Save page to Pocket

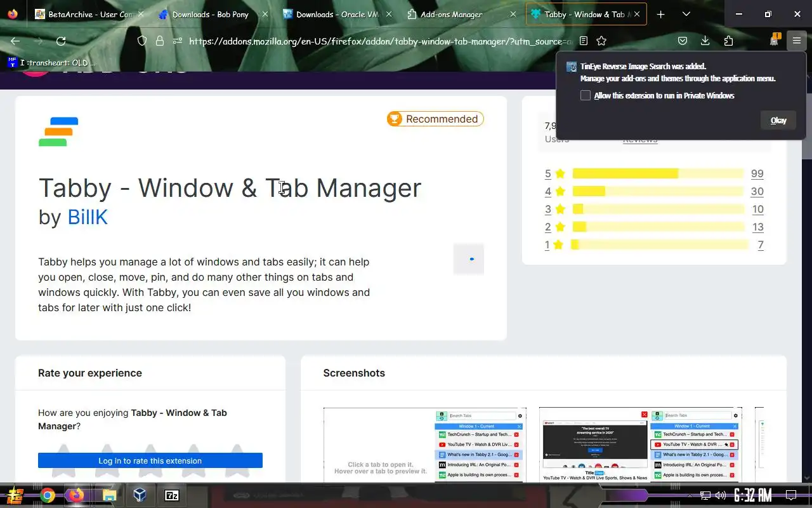point(683,41)
